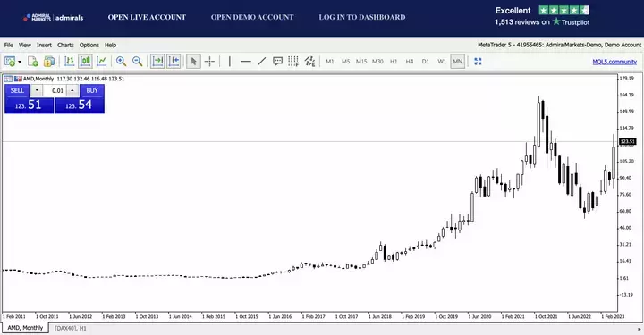Image resolution: width=644 pixels, height=335 pixels.
Task: Click the zoom out magnifier icon
Action: (137, 62)
